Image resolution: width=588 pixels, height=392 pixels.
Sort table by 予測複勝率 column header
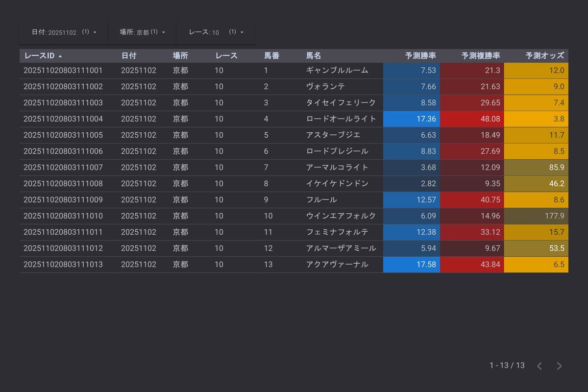480,56
